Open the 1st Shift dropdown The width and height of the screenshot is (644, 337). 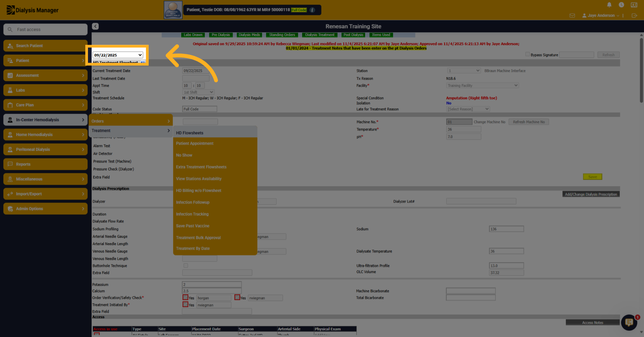198,92
